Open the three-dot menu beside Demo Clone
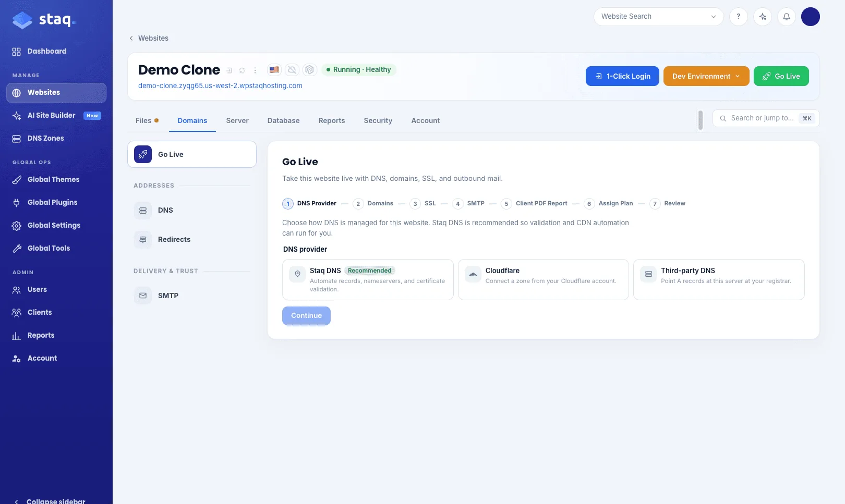845x504 pixels. pos(255,70)
